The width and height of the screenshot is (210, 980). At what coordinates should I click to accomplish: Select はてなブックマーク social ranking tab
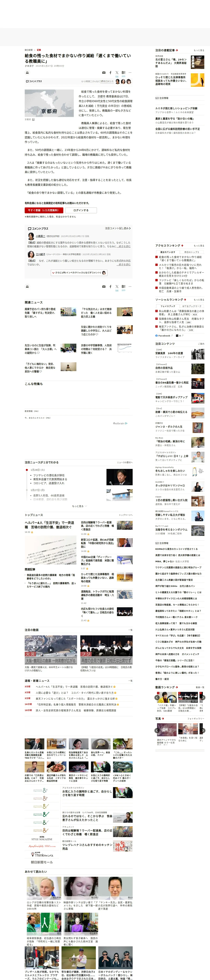(x=192, y=306)
